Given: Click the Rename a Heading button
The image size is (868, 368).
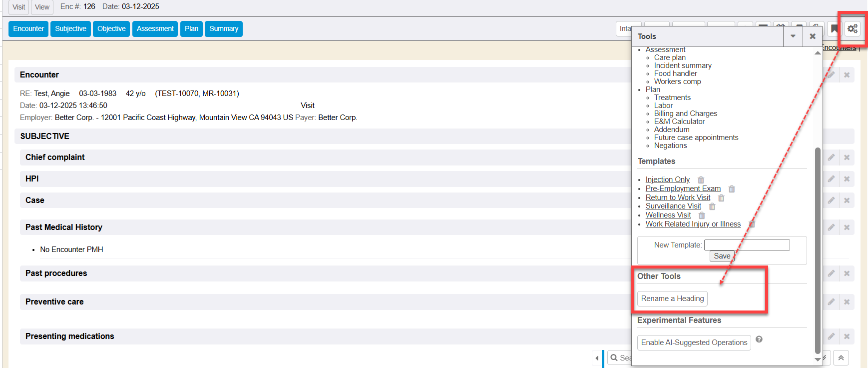Looking at the screenshot, I should pos(672,298).
